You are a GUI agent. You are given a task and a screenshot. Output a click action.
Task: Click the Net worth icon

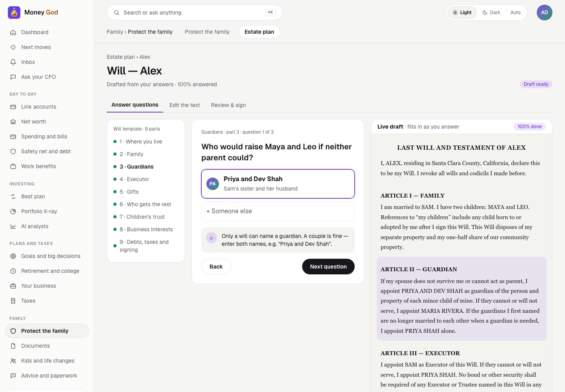(x=13, y=122)
